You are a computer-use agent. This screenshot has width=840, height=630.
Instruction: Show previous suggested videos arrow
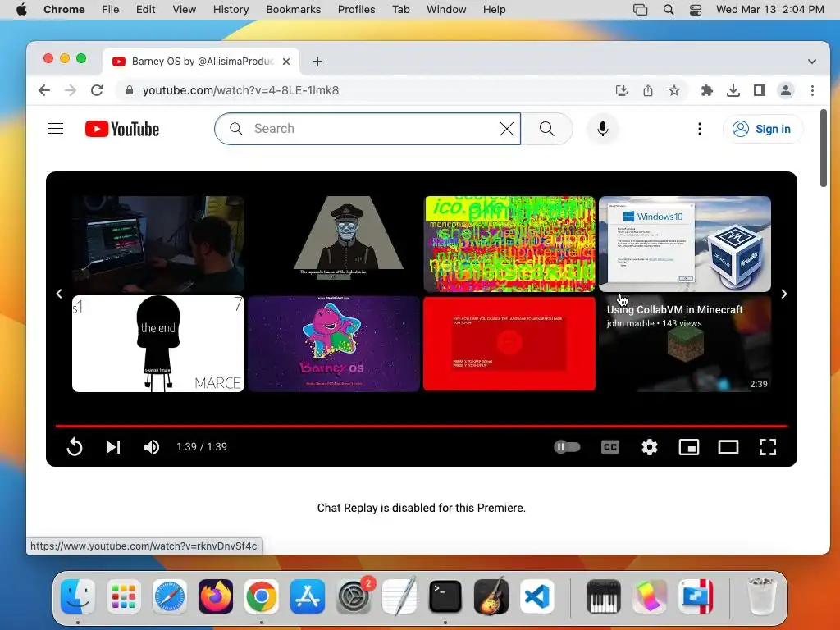point(59,294)
